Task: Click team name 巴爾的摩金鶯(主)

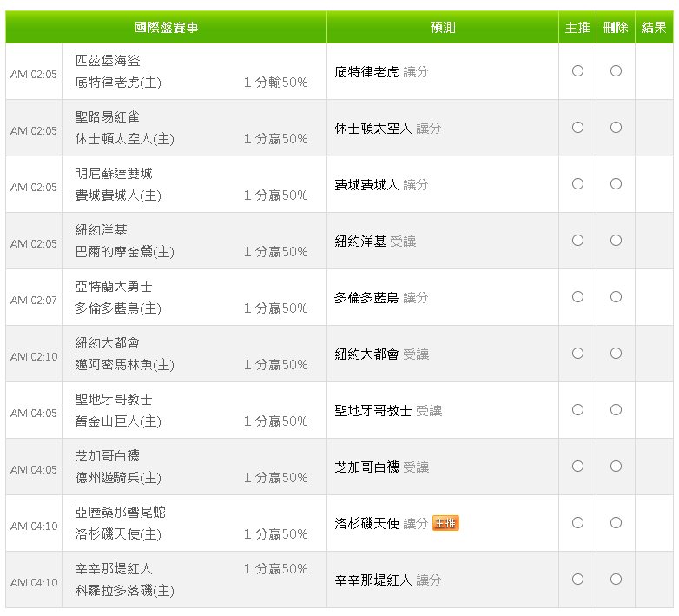Action: tap(124, 252)
